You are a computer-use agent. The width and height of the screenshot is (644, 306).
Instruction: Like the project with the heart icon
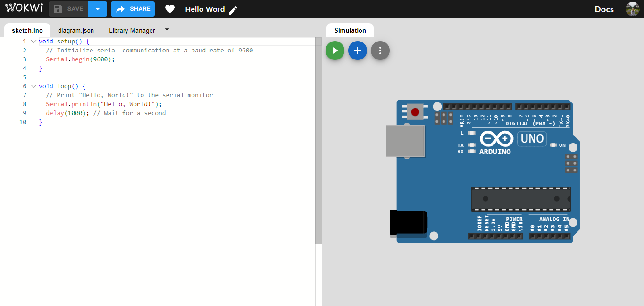(170, 9)
